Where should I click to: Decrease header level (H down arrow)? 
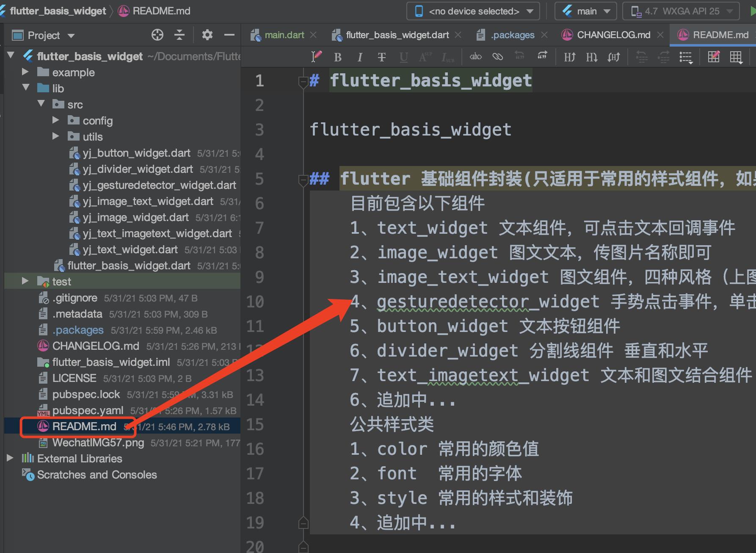(592, 57)
